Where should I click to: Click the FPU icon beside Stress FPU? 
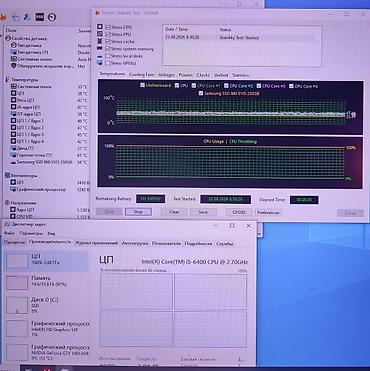point(100,34)
